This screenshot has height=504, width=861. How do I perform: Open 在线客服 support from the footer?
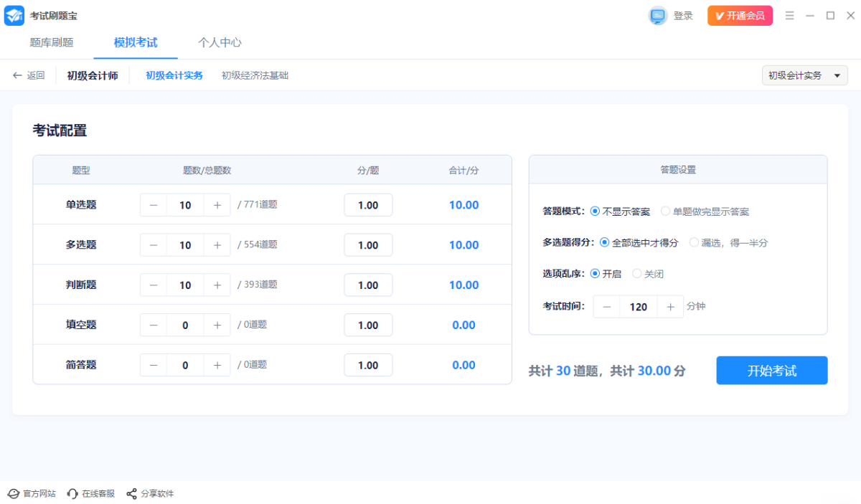pyautogui.click(x=90, y=494)
